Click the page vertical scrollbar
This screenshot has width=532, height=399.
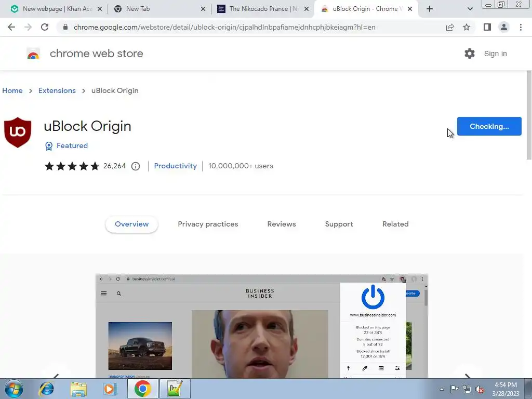[529, 115]
